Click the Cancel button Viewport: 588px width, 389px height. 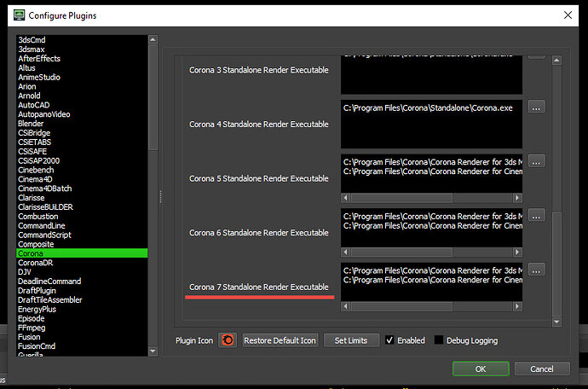pyautogui.click(x=542, y=369)
